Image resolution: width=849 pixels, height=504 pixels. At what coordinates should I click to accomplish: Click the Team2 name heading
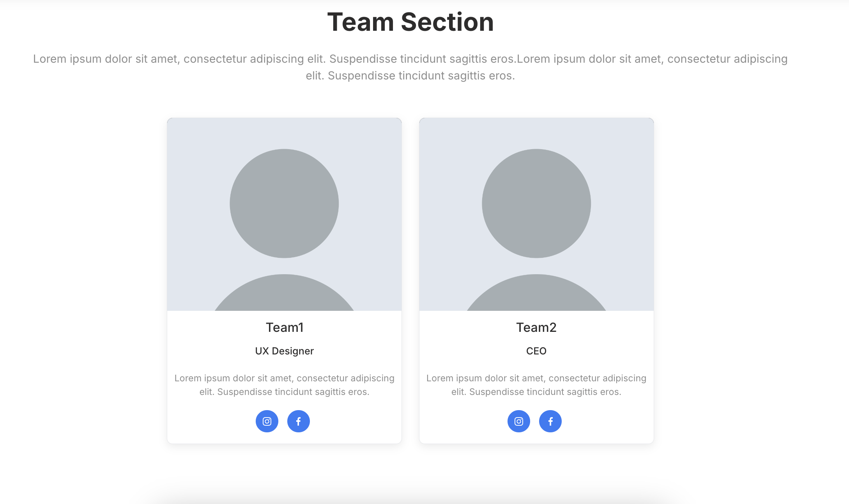click(x=536, y=328)
